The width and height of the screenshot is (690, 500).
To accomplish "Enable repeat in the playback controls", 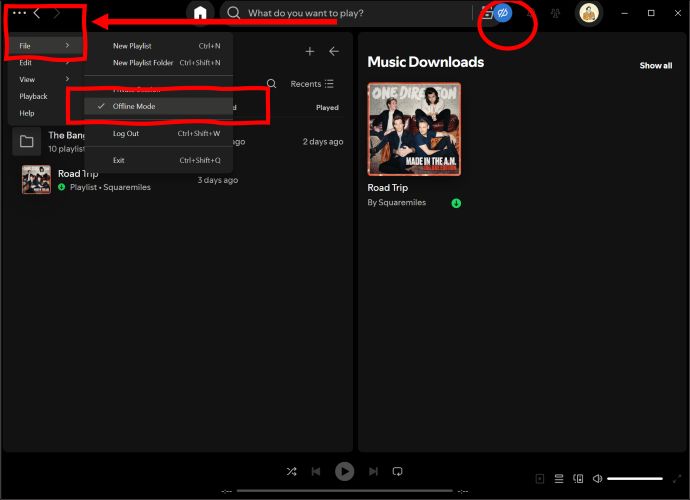I will coord(397,471).
